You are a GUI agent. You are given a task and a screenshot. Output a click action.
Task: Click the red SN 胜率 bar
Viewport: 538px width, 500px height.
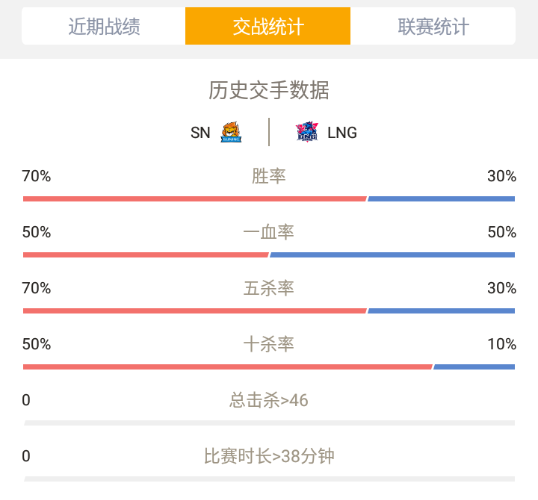click(195, 199)
